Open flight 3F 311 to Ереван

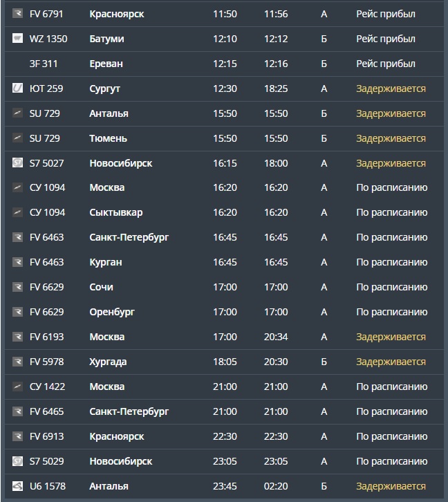pos(224,64)
